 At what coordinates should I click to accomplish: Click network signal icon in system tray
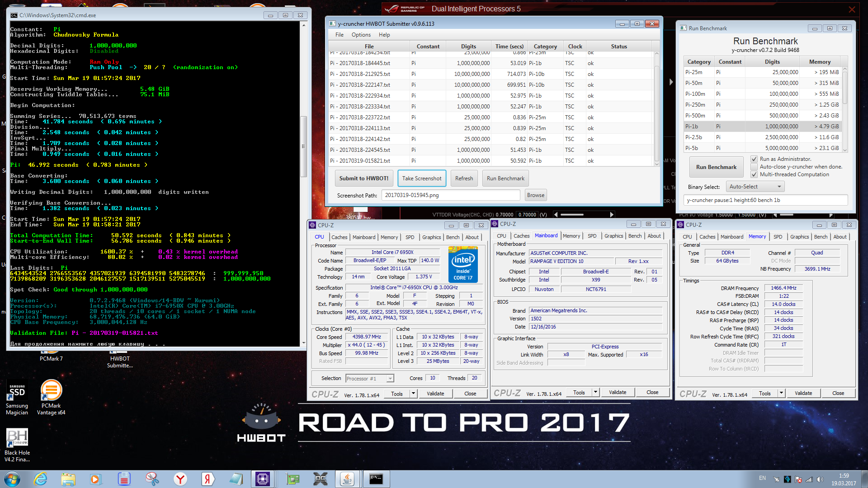coord(809,479)
